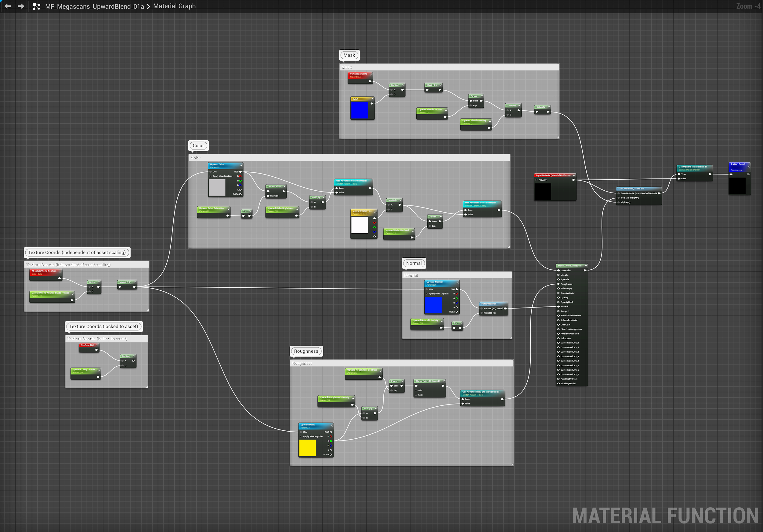This screenshot has width=763, height=532.
Task: Collapse the Upward Color texture node
Action: [241, 165]
